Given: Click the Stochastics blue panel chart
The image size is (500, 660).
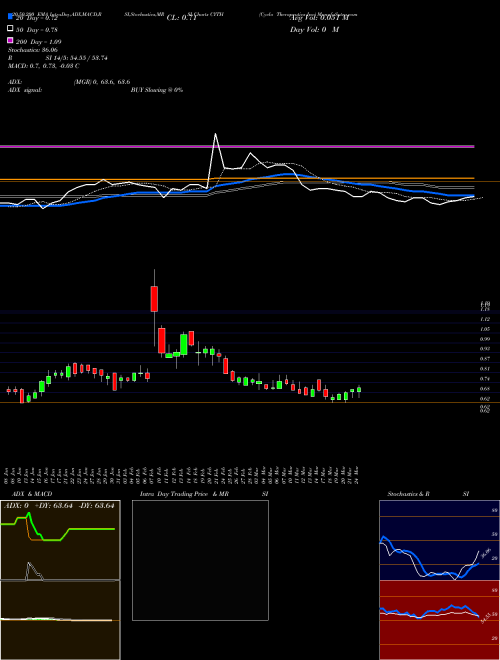Looking at the screenshot, I should click(x=439, y=540).
